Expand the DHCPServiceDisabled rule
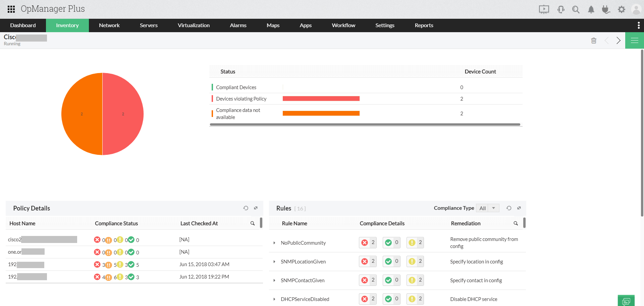This screenshot has height=306, width=644. (x=274, y=299)
